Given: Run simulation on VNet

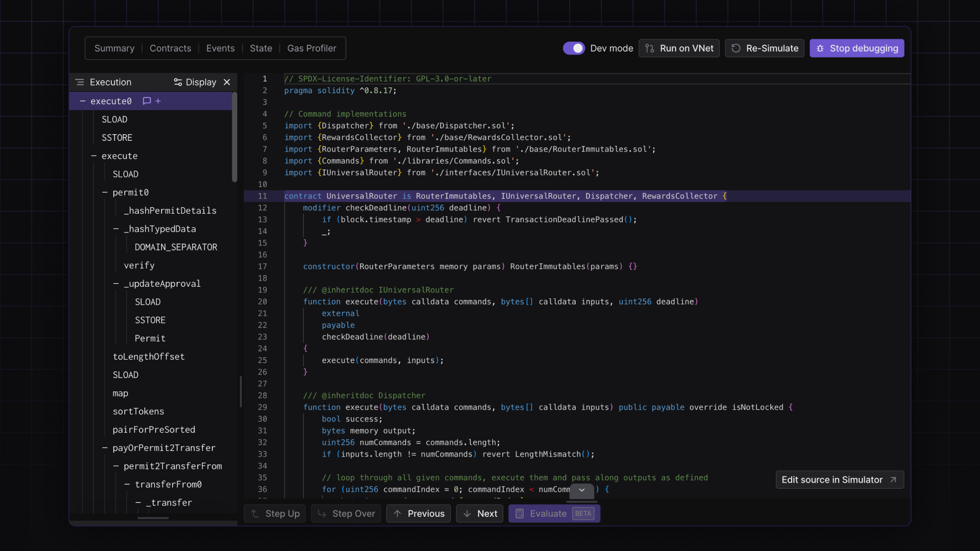Looking at the screenshot, I should 679,48.
